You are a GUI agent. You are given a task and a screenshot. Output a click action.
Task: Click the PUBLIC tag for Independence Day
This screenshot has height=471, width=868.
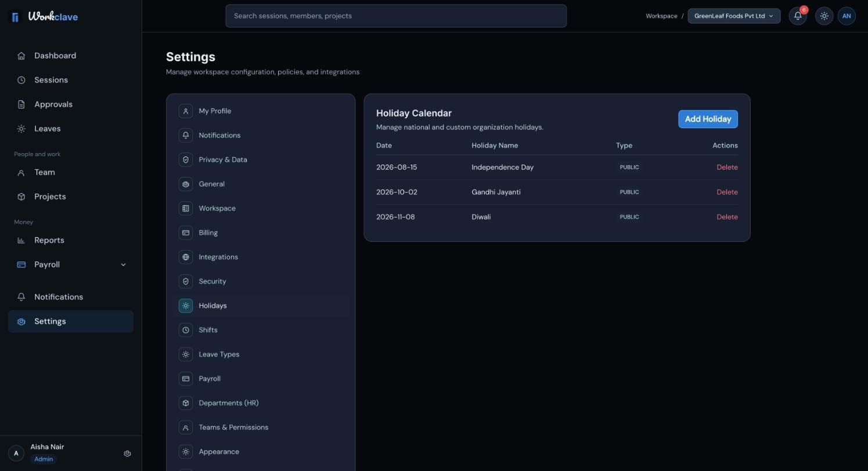click(629, 167)
